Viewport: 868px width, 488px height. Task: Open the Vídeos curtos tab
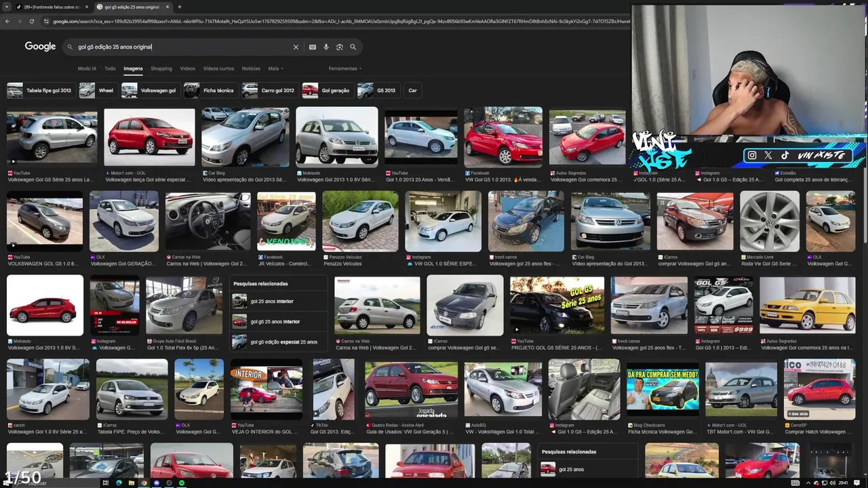(x=218, y=68)
